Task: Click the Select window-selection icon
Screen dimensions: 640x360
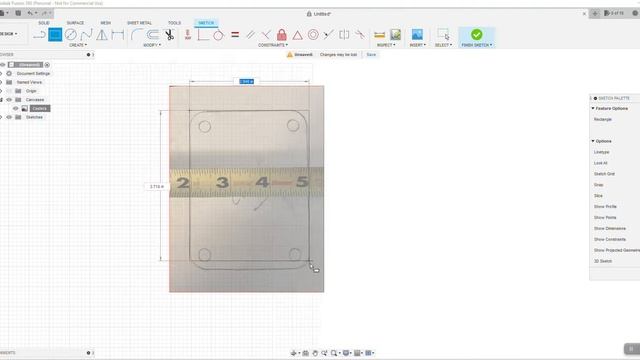Action: [443, 34]
